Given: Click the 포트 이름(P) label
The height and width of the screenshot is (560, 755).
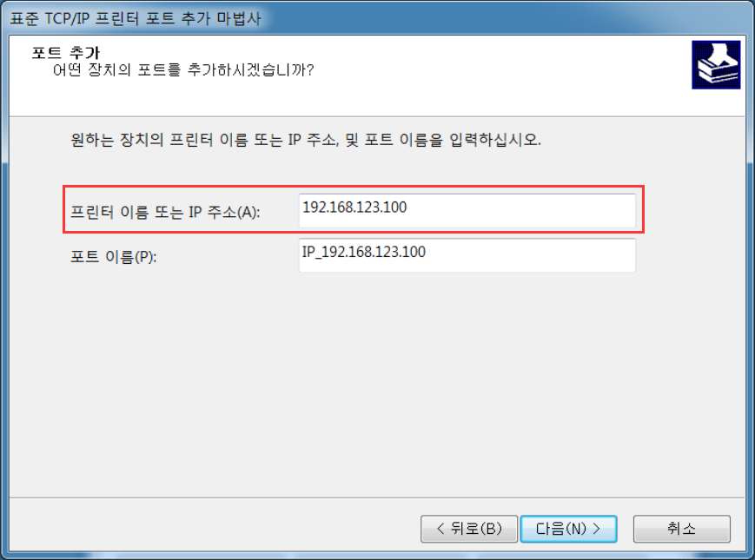Looking at the screenshot, I should tap(114, 256).
